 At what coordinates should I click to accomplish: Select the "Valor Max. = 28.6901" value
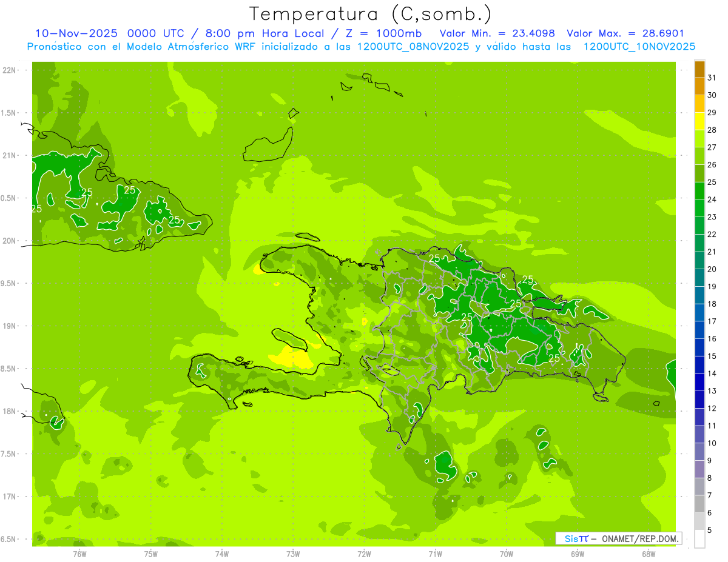tap(625, 33)
